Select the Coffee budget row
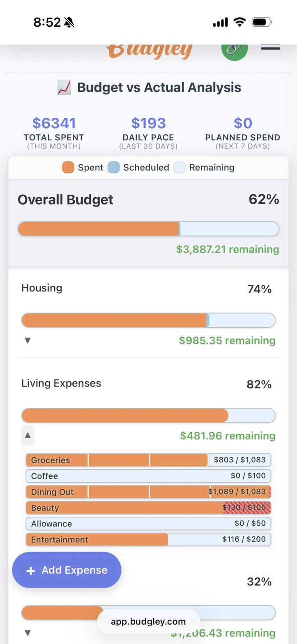This screenshot has height=644, width=297. click(x=148, y=476)
